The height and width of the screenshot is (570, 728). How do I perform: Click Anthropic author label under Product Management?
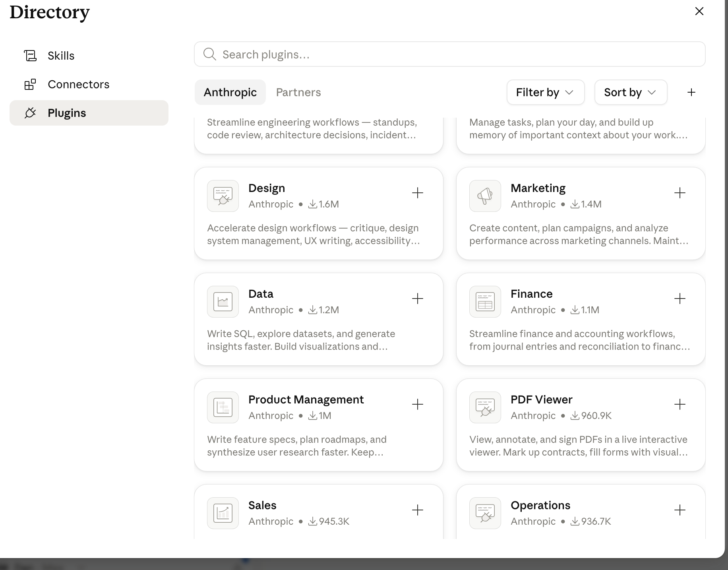[271, 415]
